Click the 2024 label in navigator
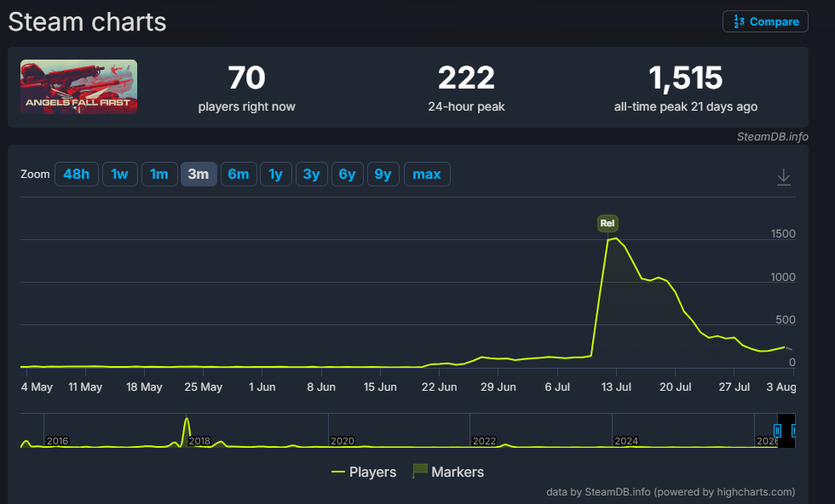Image resolution: width=835 pixels, height=504 pixels. 626,441
